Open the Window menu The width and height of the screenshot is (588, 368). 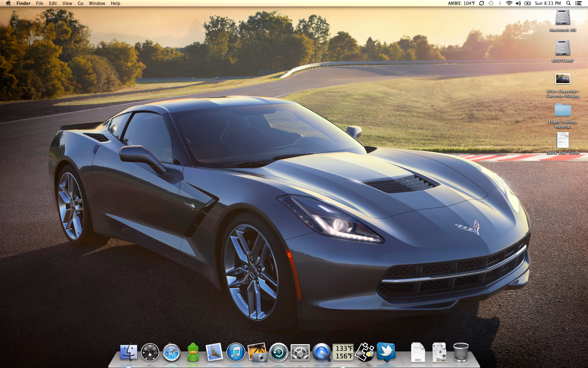(x=97, y=3)
